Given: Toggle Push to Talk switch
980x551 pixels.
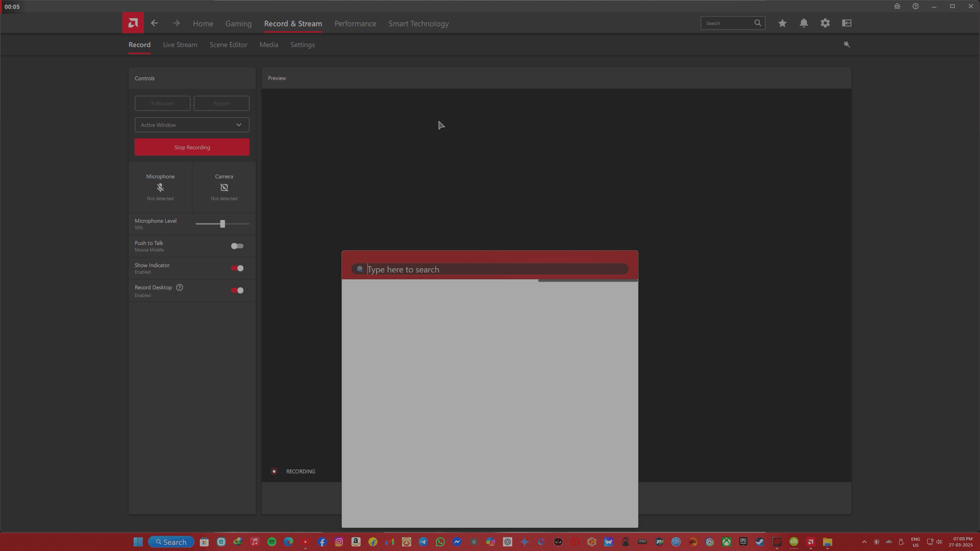Looking at the screenshot, I should point(237,246).
